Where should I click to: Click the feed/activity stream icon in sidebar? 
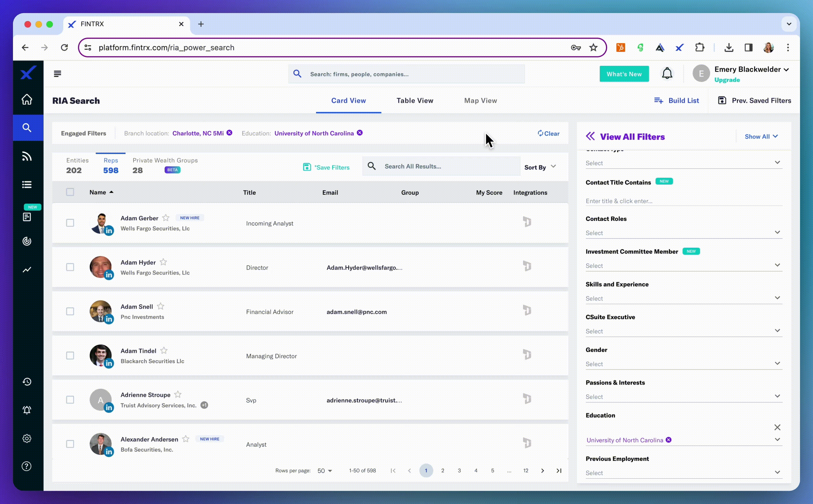tap(27, 156)
